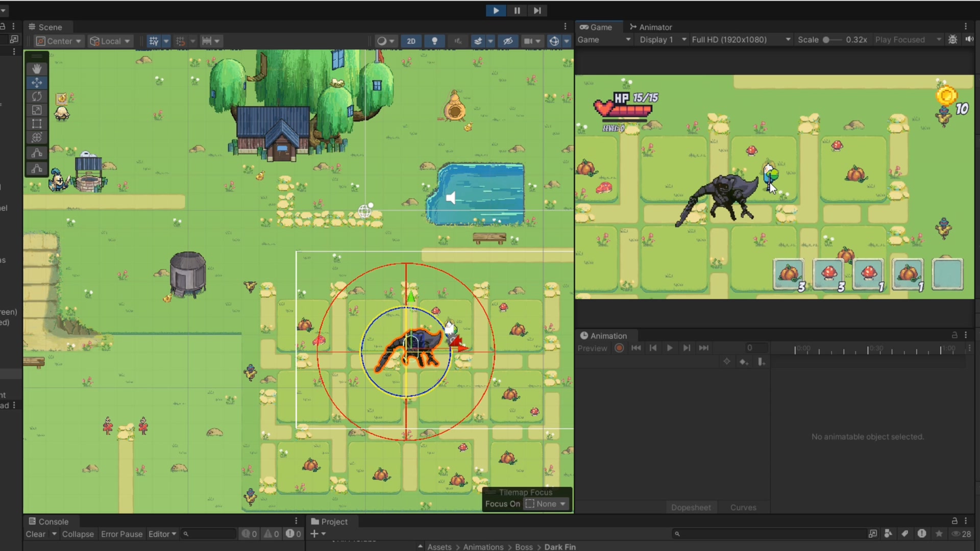Open the Game view mode dropdown
980x551 pixels.
604,39
